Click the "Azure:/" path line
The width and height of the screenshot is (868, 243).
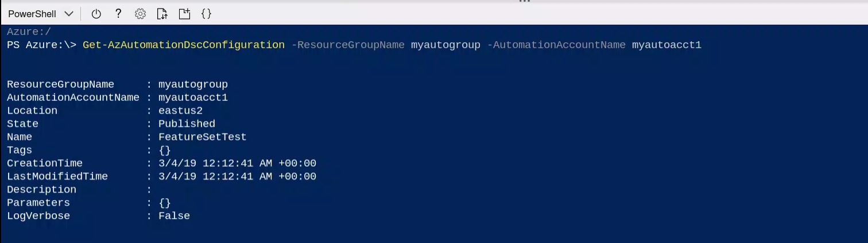pos(29,32)
